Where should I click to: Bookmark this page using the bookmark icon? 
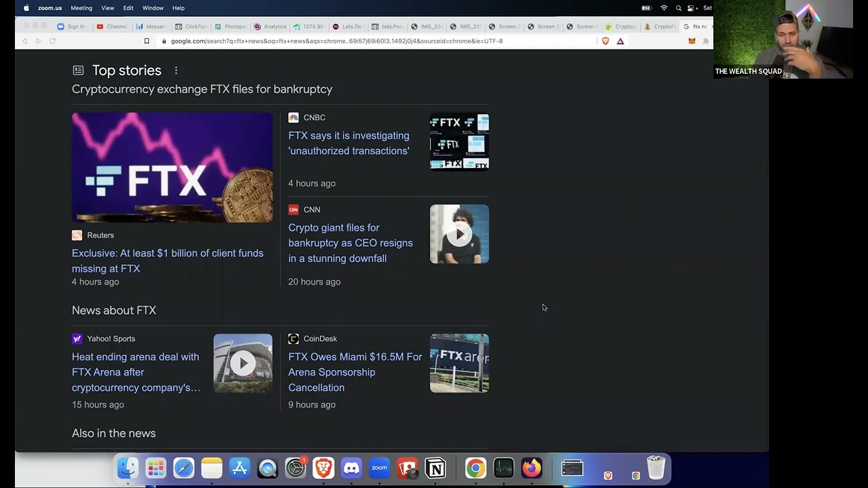click(146, 41)
